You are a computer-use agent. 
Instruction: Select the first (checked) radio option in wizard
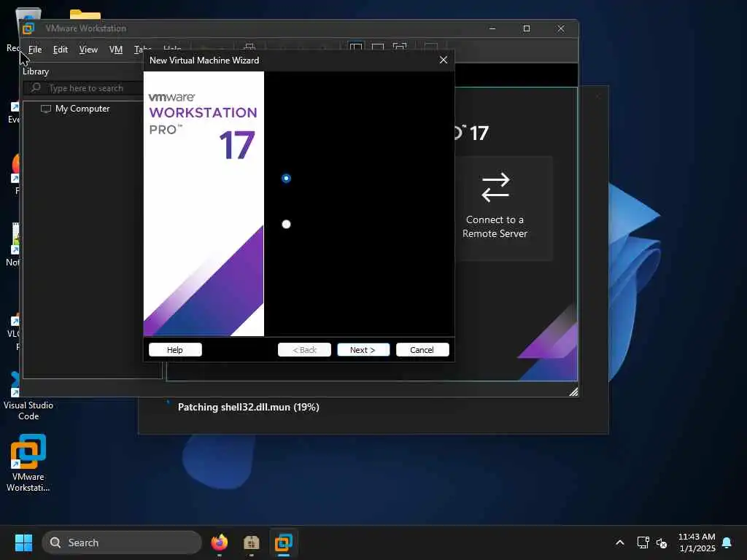coord(286,178)
